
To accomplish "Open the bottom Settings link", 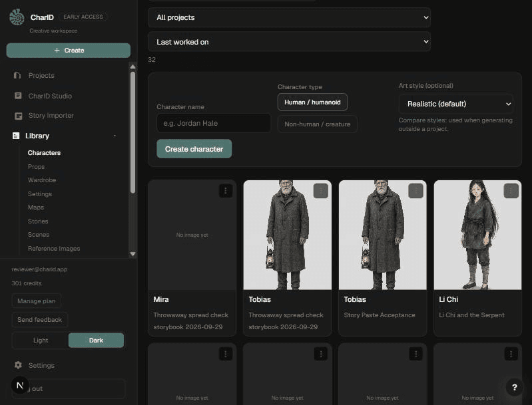I will pyautogui.click(x=41, y=365).
